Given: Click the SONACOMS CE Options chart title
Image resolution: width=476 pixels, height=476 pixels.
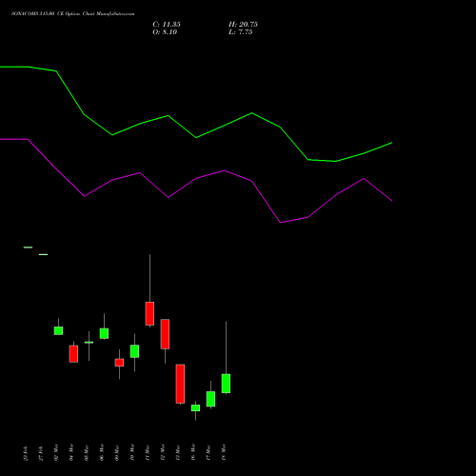Looking at the screenshot, I should click(73, 14).
